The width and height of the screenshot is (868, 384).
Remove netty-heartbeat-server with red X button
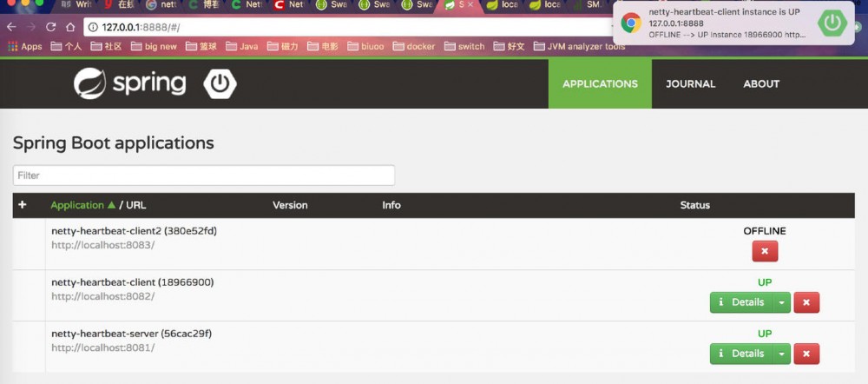coord(806,354)
